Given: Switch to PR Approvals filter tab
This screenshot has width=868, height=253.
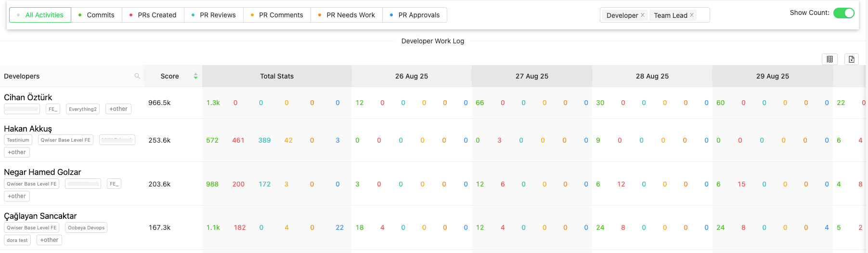Looking at the screenshot, I should (x=415, y=15).
